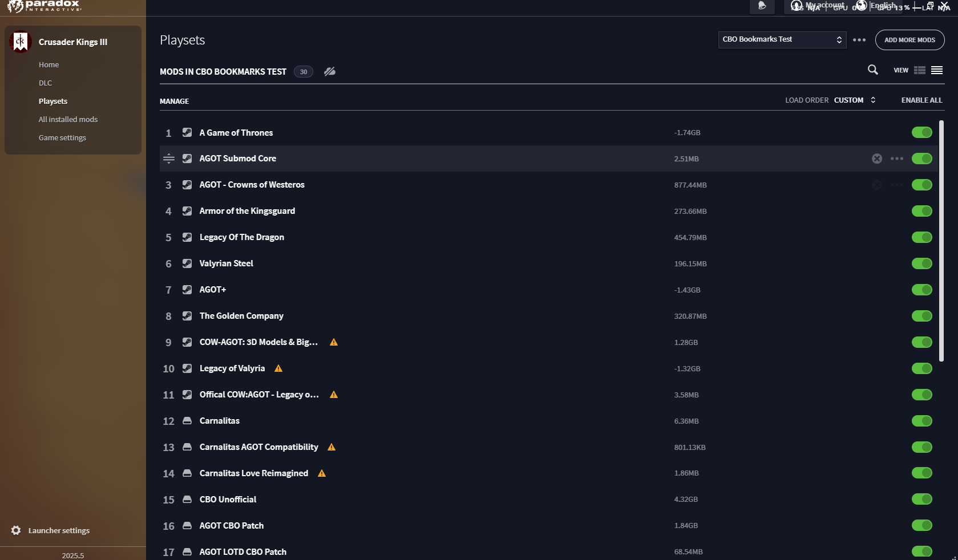
Task: Open the Home section
Action: pyautogui.click(x=48, y=64)
